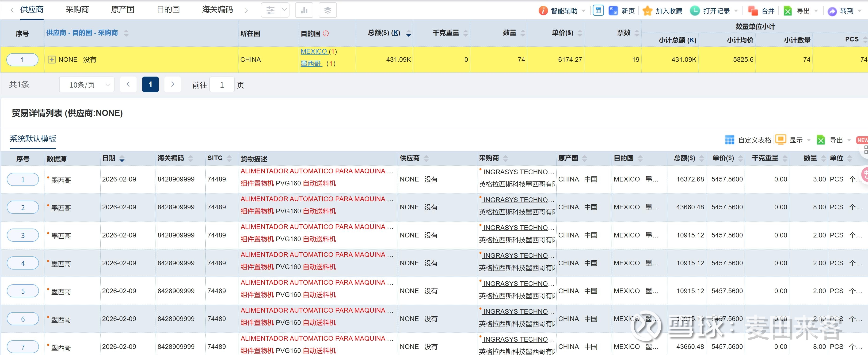Viewport: 868px width, 355px height.
Task: Switch to the 采购商 tab
Action: (77, 10)
